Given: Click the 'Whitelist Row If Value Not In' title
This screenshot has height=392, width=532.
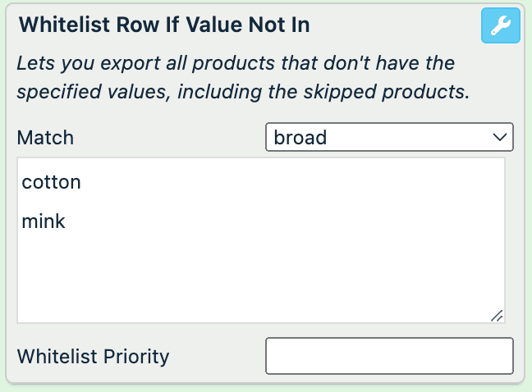Looking at the screenshot, I should [163, 25].
